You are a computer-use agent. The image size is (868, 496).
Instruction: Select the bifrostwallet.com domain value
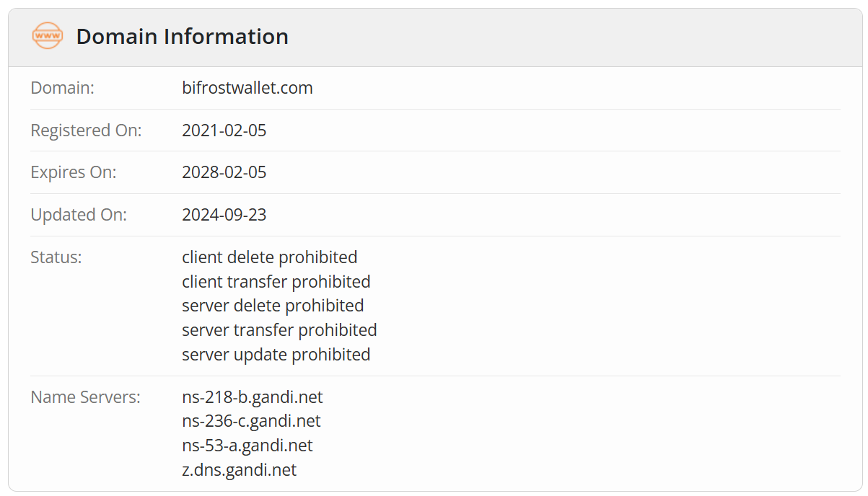tap(247, 88)
